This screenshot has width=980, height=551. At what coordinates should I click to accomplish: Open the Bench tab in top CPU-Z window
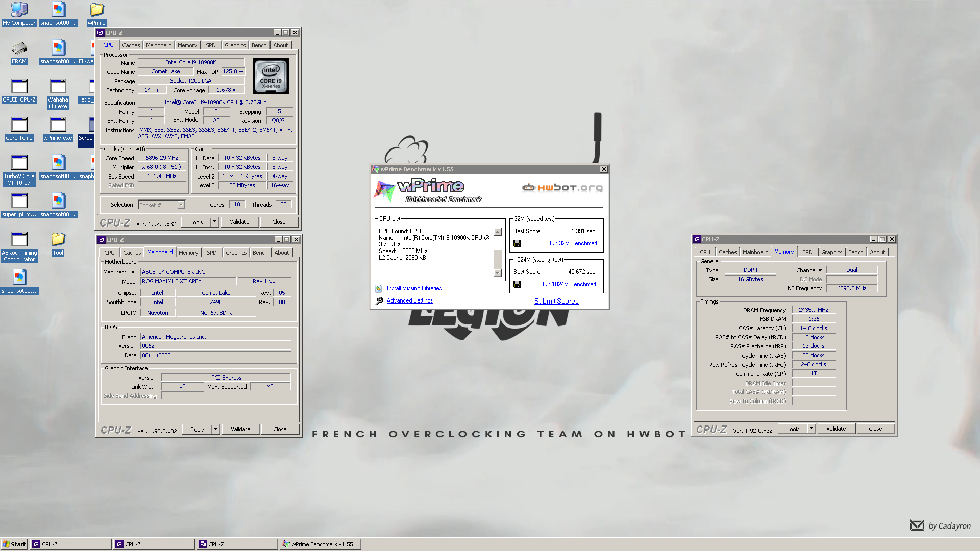[x=259, y=45]
